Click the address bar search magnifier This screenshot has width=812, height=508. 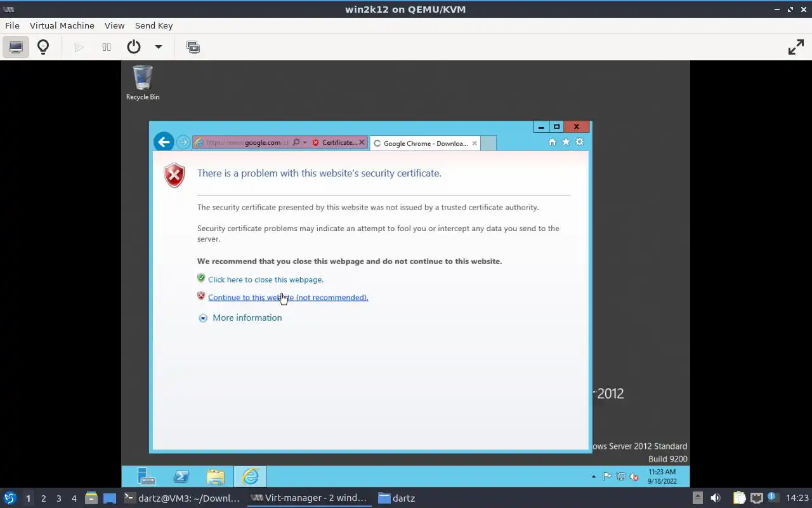click(x=296, y=142)
